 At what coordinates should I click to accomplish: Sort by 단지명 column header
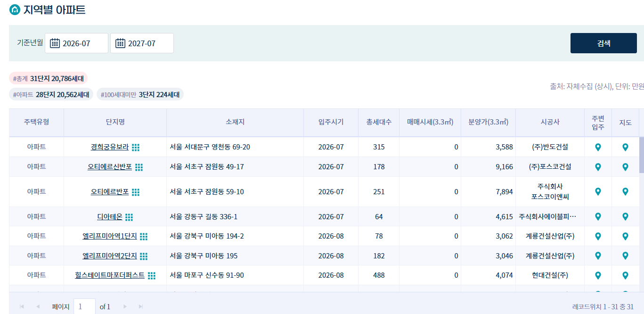(115, 122)
